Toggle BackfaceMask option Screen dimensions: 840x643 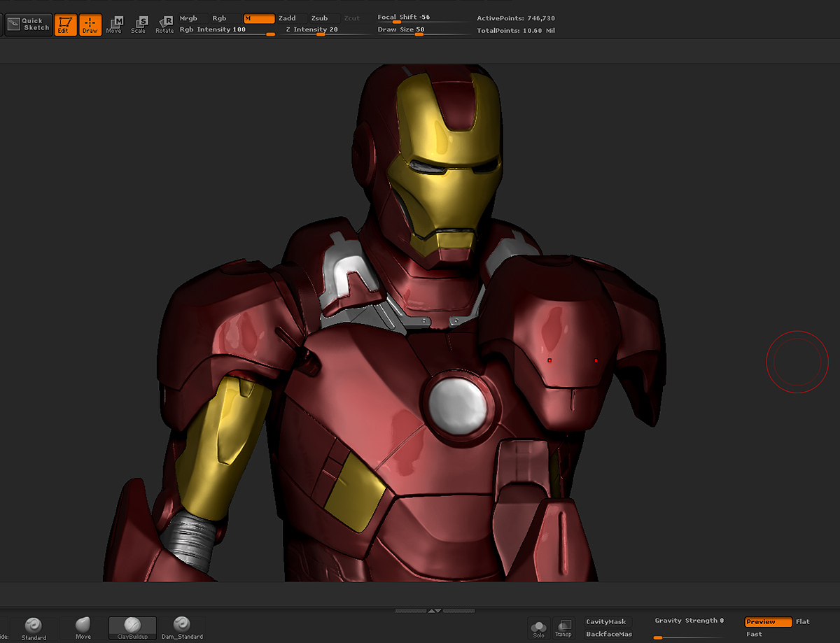608,635
